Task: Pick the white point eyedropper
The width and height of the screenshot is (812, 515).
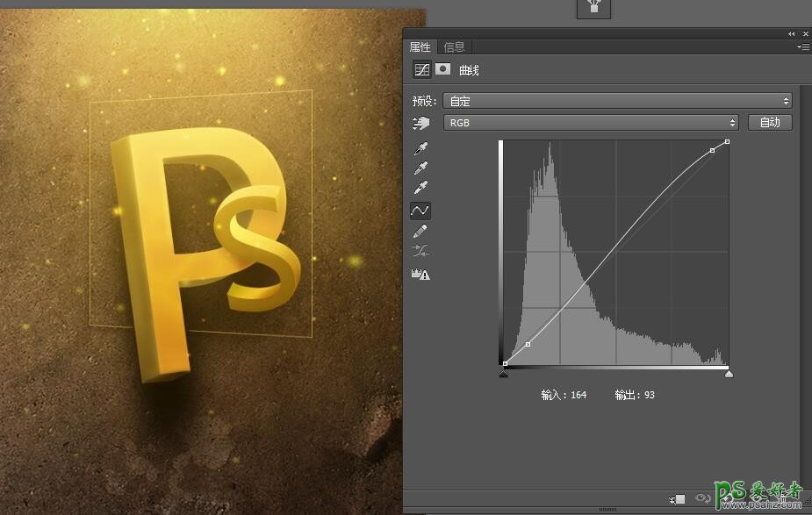Action: (x=420, y=188)
